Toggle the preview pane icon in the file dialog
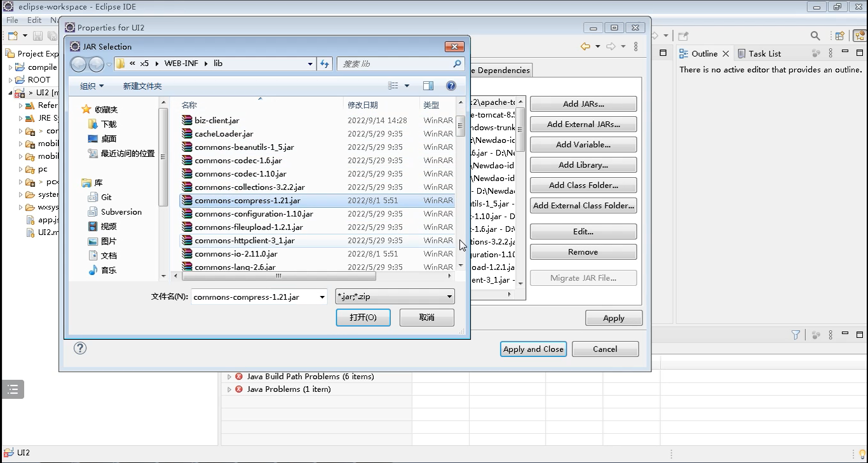The height and width of the screenshot is (463, 868). tap(428, 86)
